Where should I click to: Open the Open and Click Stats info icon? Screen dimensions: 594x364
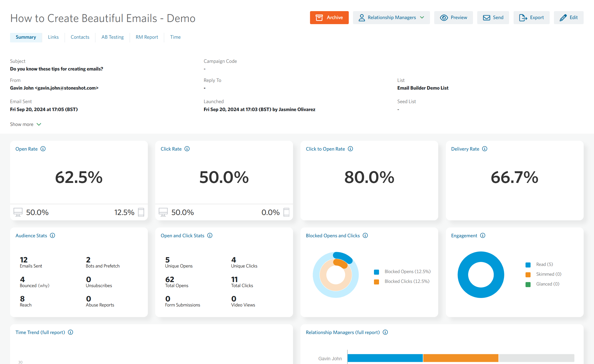(x=210, y=235)
